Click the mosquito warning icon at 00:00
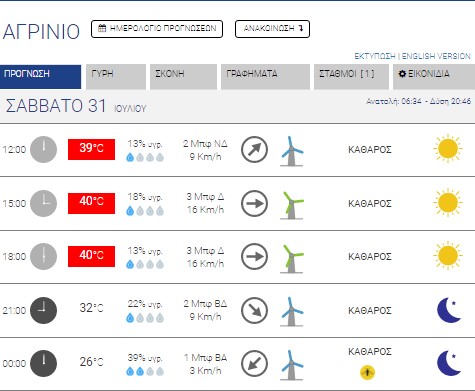This screenshot has height=391, width=475. coord(367,372)
